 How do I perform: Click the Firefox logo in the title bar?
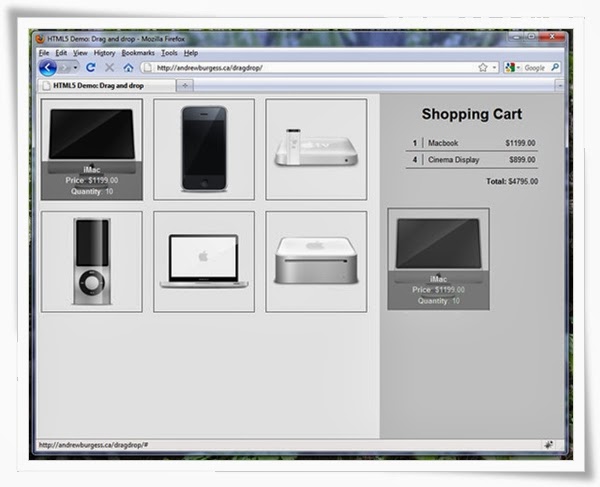40,39
